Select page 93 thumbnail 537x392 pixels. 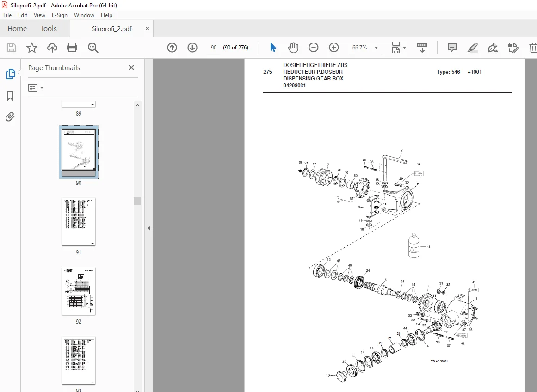click(x=79, y=360)
